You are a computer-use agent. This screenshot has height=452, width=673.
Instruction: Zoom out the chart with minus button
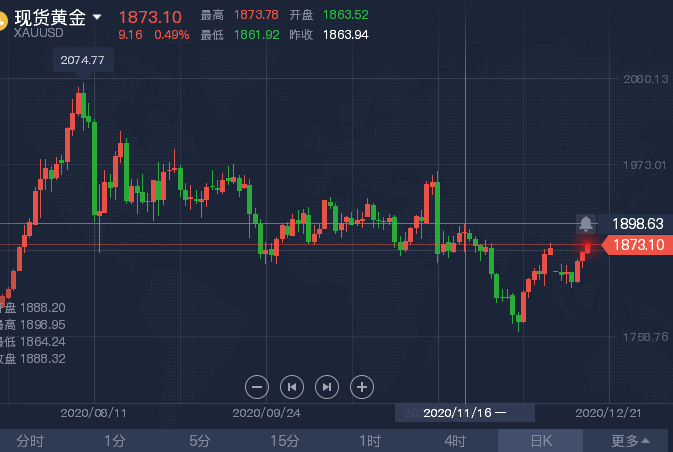point(257,386)
